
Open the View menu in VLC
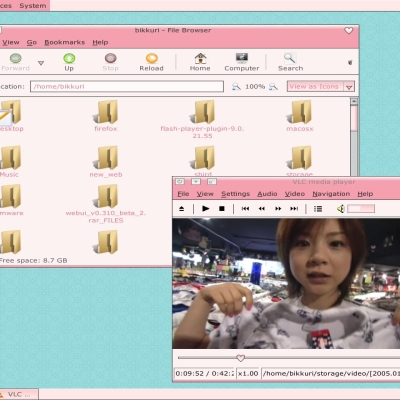coord(205,194)
